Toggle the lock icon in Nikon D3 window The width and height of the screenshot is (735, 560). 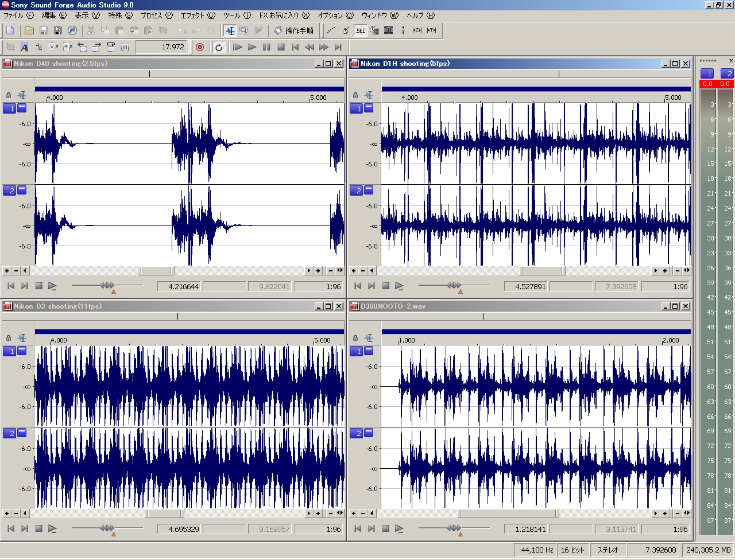(9, 338)
